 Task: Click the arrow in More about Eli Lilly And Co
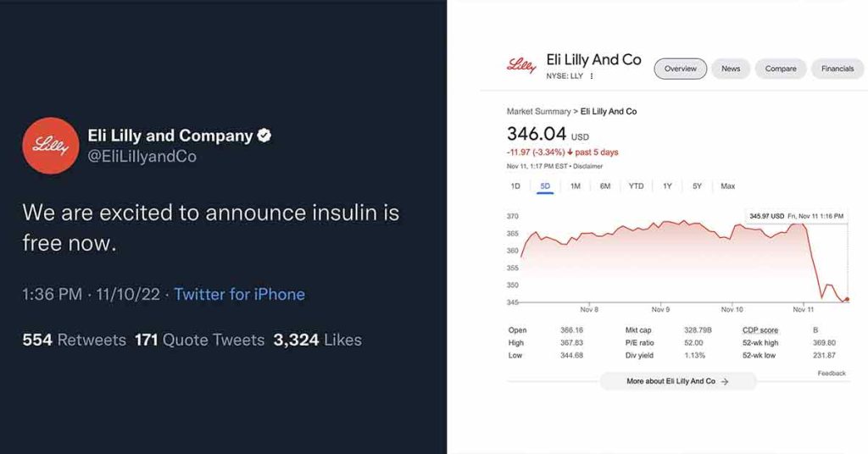point(725,382)
